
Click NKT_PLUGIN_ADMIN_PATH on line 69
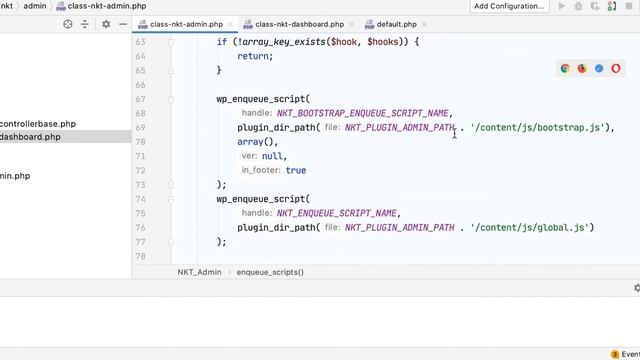pos(400,127)
